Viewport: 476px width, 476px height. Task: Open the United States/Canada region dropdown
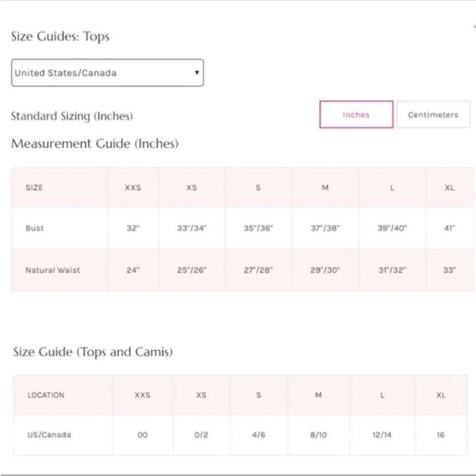pyautogui.click(x=108, y=73)
